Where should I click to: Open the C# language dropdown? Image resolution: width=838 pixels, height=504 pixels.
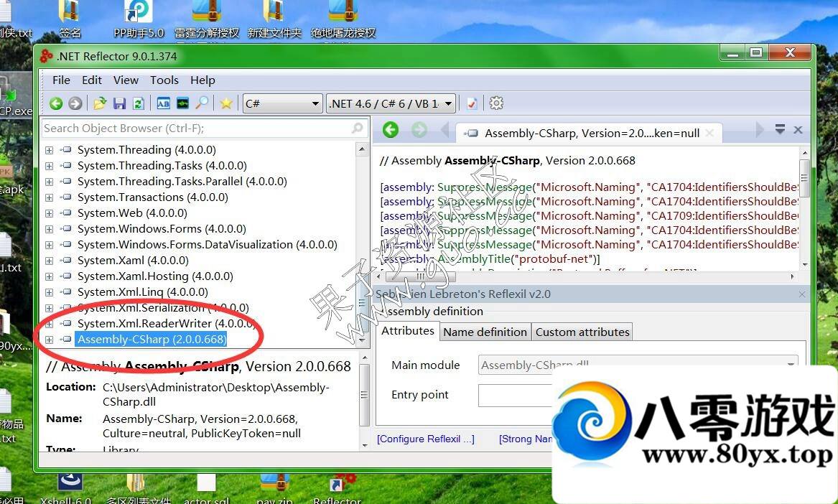(282, 103)
